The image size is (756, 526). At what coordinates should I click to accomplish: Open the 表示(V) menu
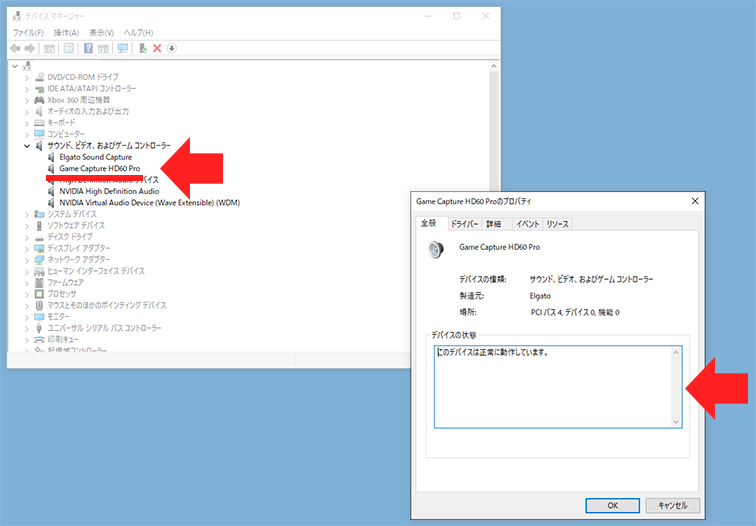coord(102,32)
